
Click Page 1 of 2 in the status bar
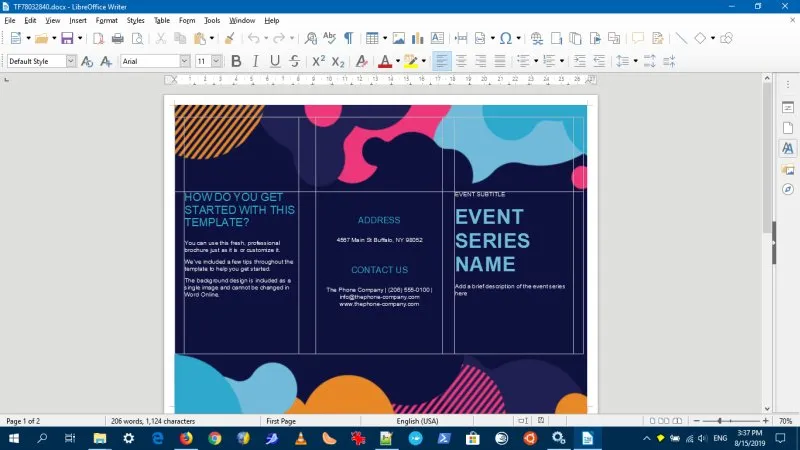[x=24, y=421]
